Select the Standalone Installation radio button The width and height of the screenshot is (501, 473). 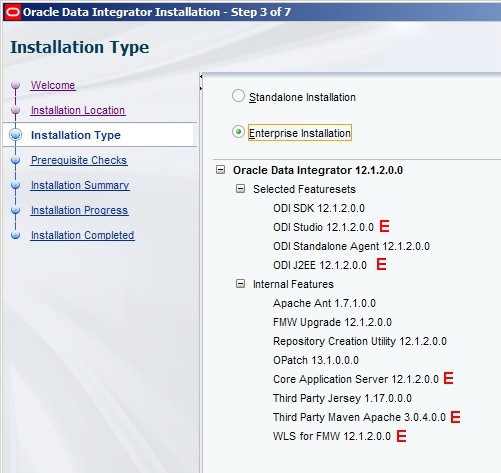[238, 96]
